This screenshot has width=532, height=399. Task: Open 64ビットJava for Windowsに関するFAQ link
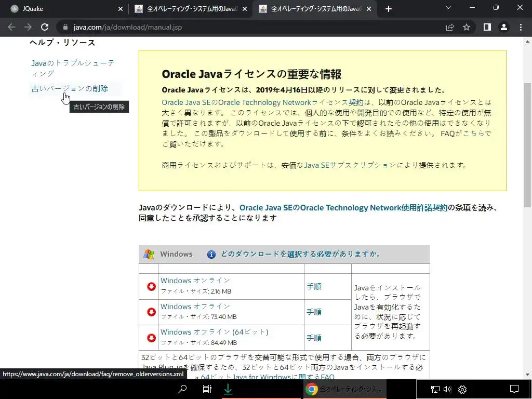click(x=268, y=377)
